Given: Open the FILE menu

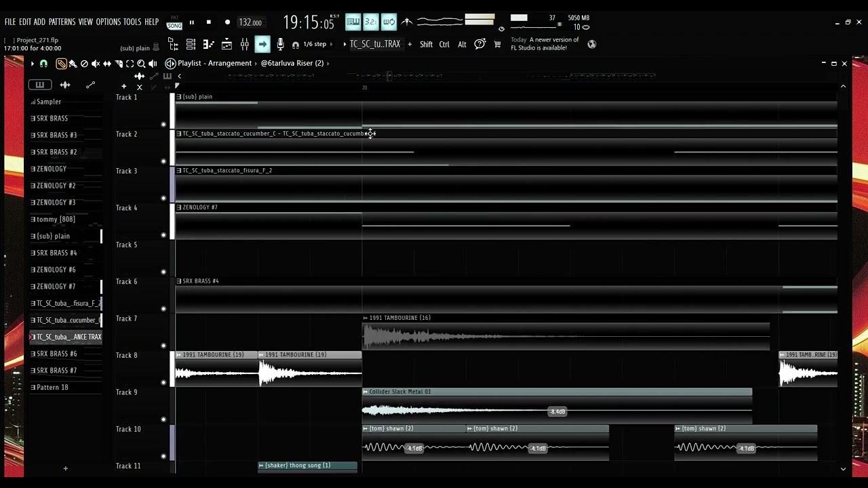Looking at the screenshot, I should [x=10, y=22].
